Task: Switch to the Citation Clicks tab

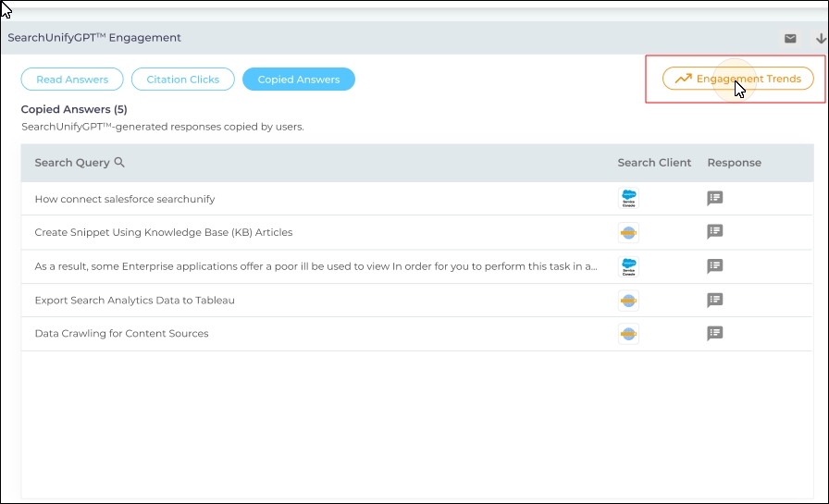Action: [183, 80]
